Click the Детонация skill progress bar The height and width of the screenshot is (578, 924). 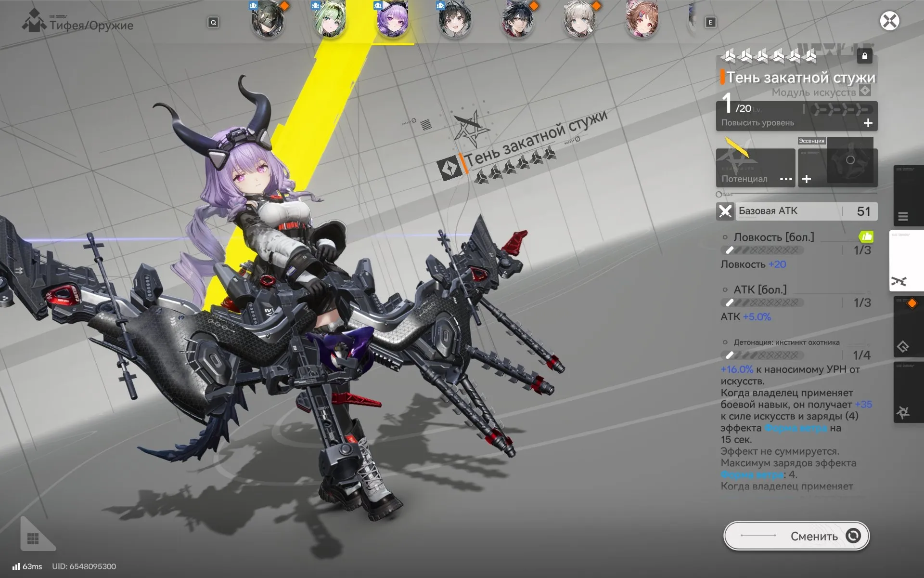point(762,355)
